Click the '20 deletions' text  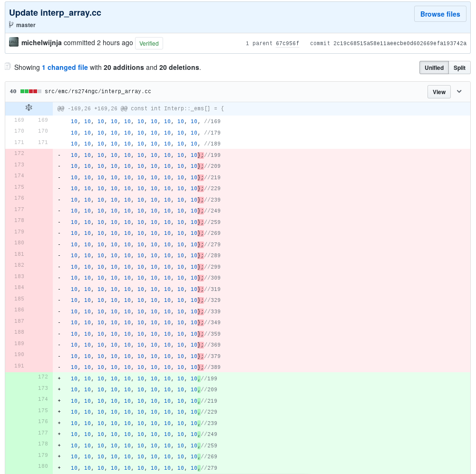(x=179, y=68)
